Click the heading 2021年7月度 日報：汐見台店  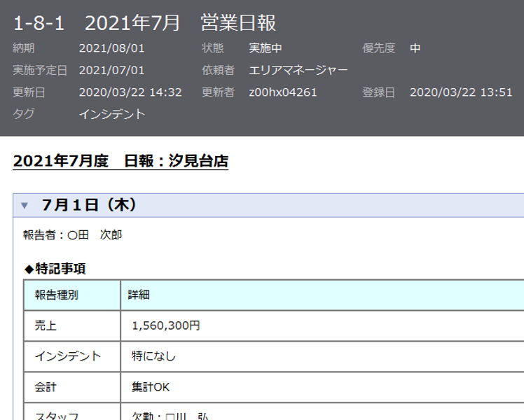120,161
